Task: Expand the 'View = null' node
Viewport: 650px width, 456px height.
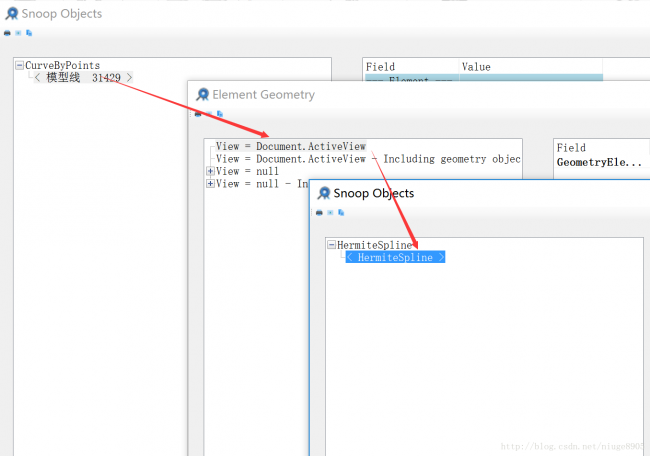Action: point(210,172)
